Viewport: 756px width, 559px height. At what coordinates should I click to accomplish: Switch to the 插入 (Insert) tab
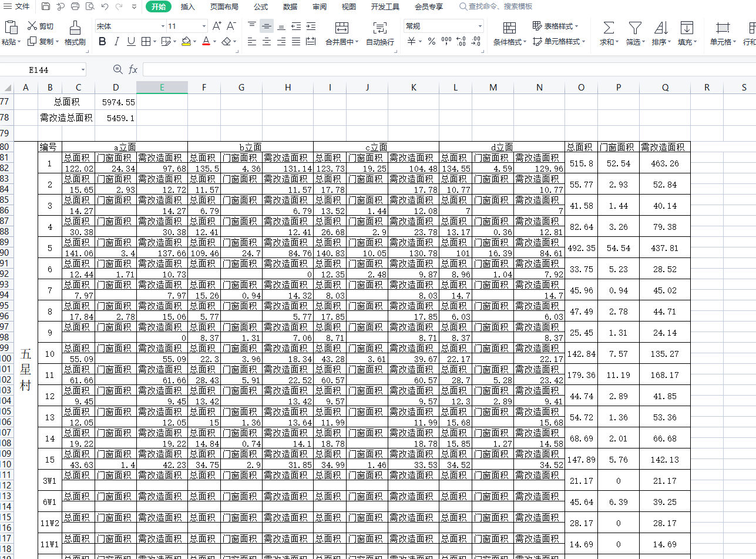[x=187, y=6]
